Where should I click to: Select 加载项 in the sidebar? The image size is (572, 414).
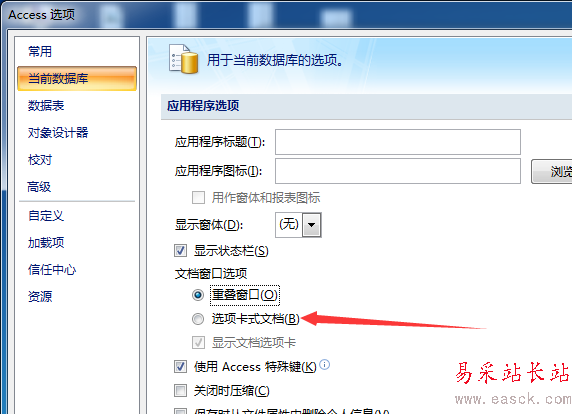pyautogui.click(x=46, y=243)
